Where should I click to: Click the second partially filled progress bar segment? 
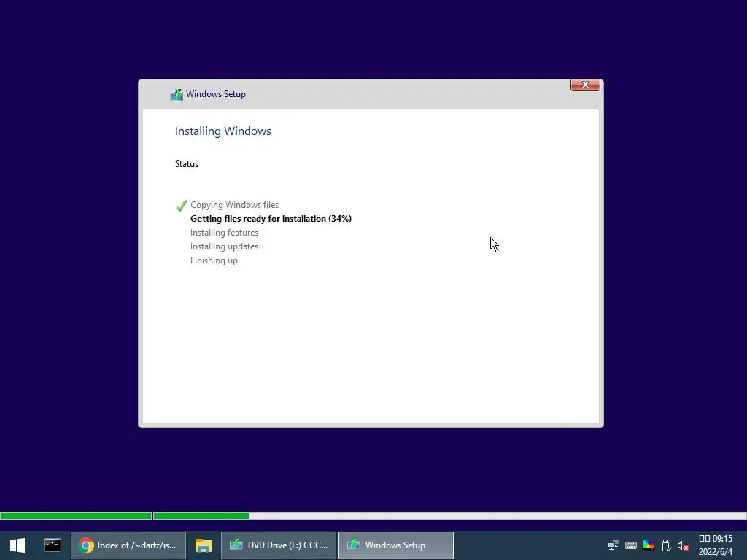pyautogui.click(x=449, y=516)
